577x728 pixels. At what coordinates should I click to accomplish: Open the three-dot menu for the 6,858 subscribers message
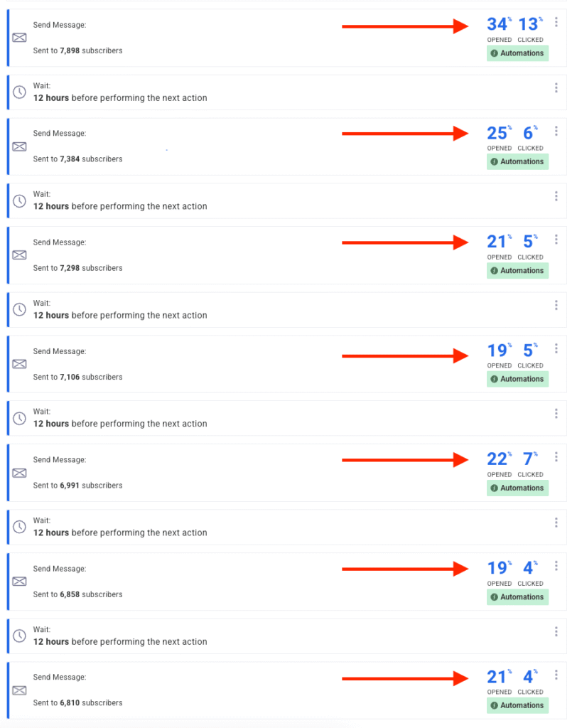556,565
